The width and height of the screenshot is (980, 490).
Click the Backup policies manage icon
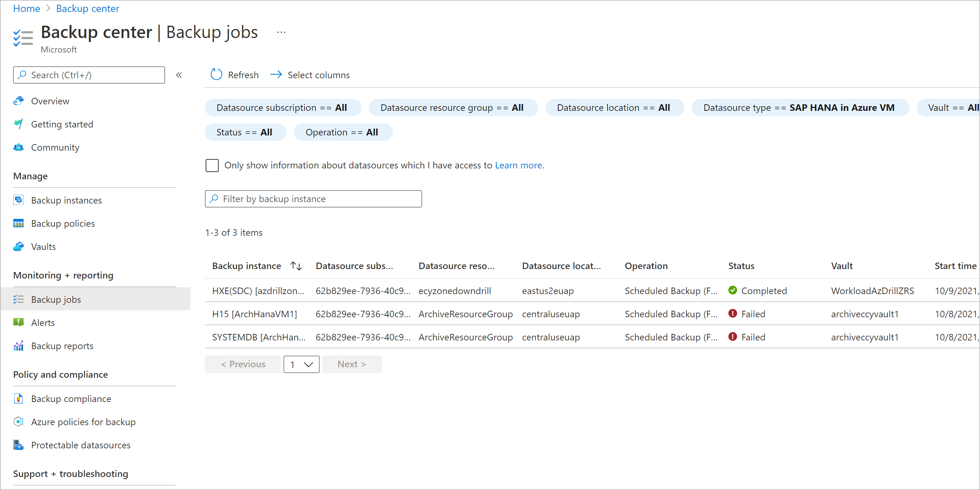(18, 223)
